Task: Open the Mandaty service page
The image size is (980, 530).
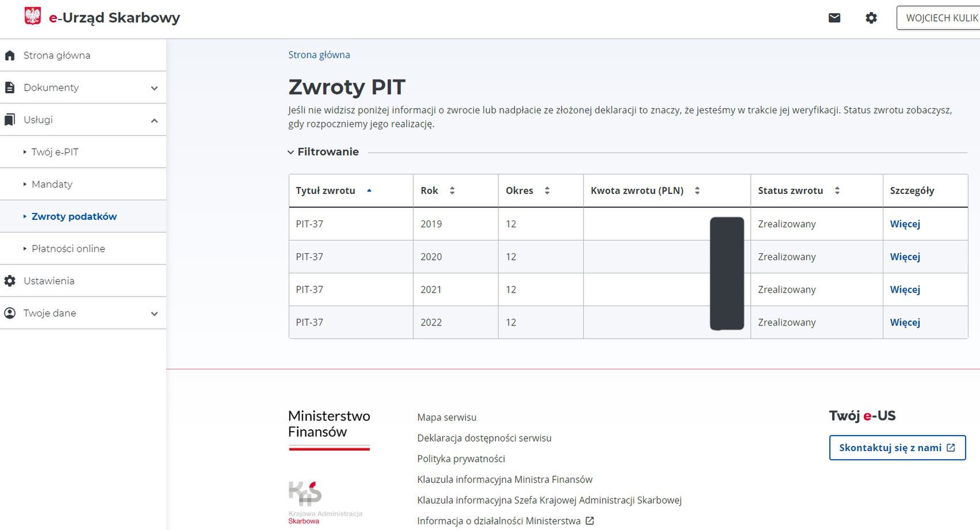Action: pos(52,184)
